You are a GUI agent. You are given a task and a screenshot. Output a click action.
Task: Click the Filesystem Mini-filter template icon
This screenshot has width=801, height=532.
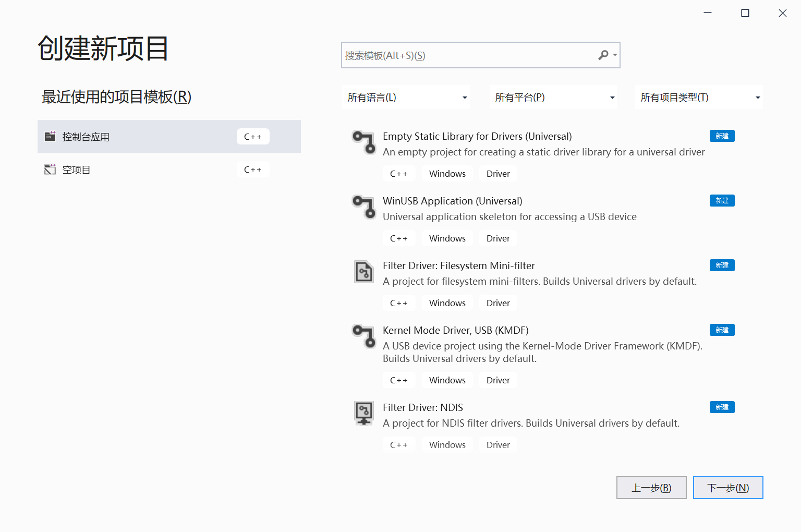[x=364, y=272]
